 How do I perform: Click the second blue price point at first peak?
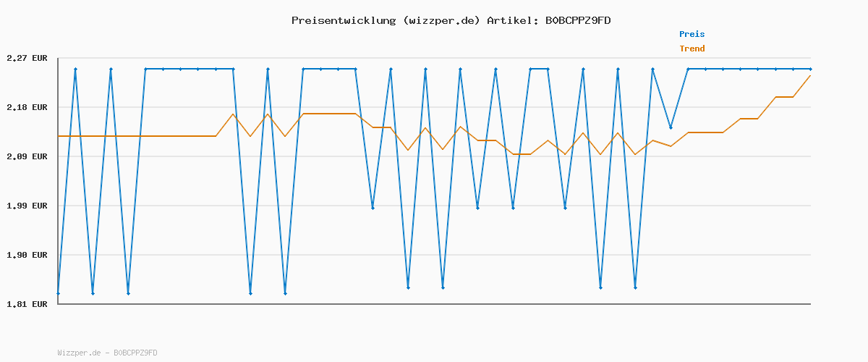click(x=75, y=69)
